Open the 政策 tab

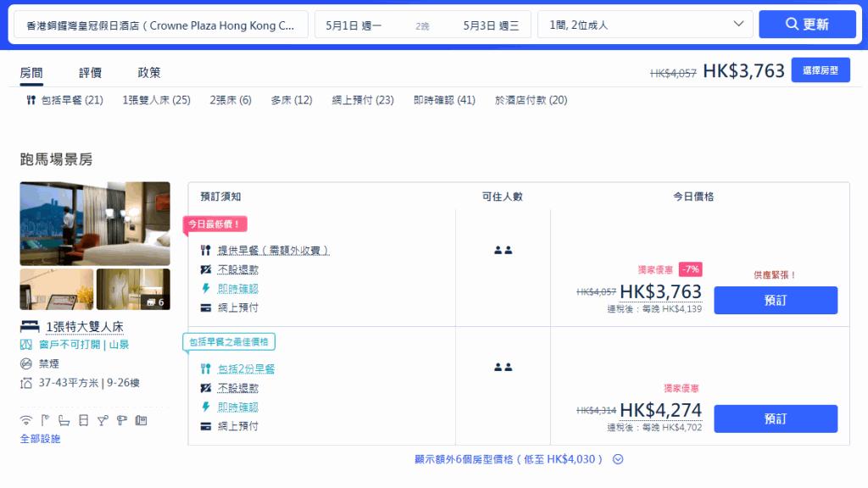[148, 72]
